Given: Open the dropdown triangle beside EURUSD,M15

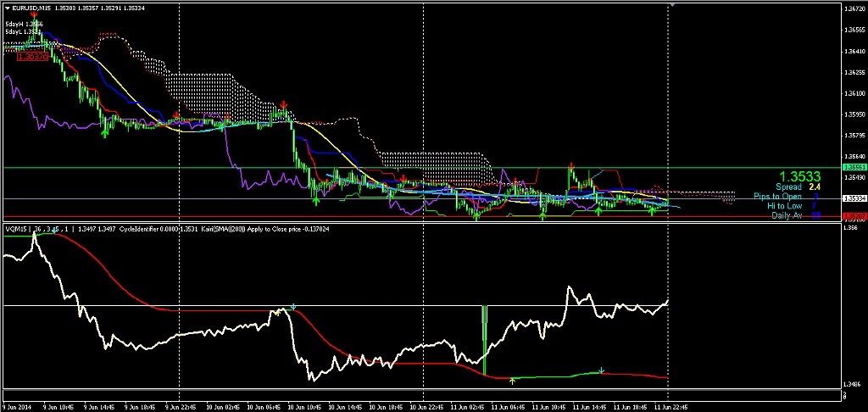Looking at the screenshot, I should 7,8.
